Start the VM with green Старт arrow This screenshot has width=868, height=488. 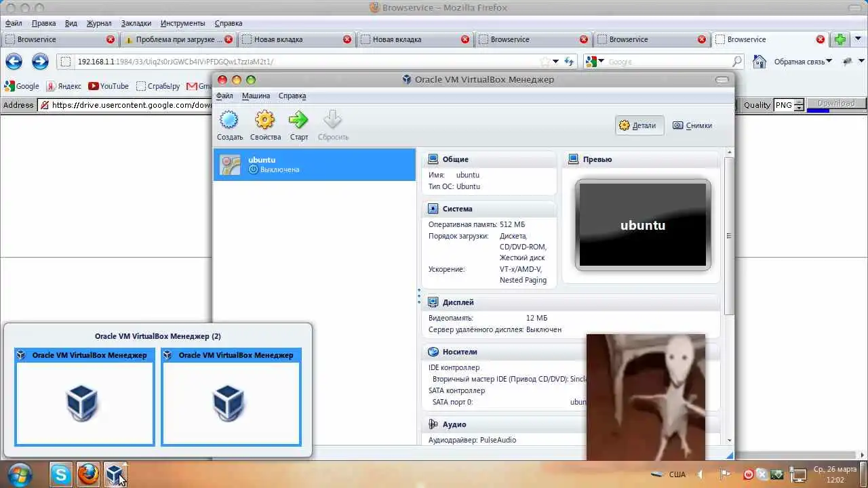(298, 121)
